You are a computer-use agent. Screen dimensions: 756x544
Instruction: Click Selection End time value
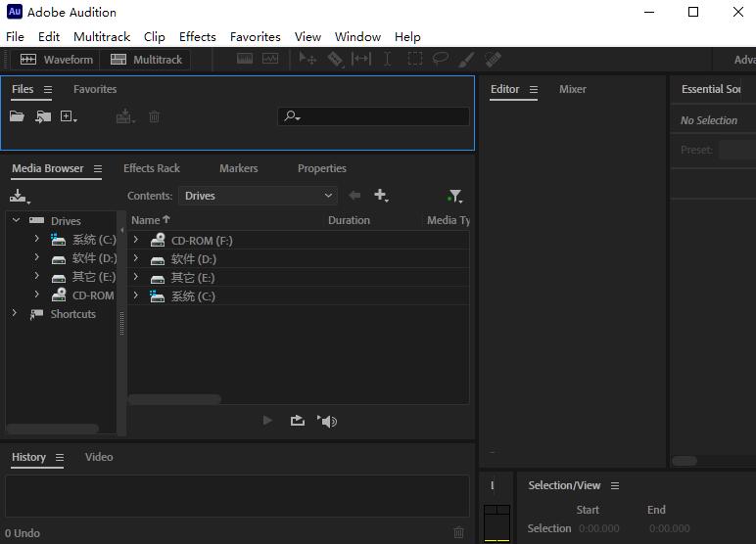point(669,528)
